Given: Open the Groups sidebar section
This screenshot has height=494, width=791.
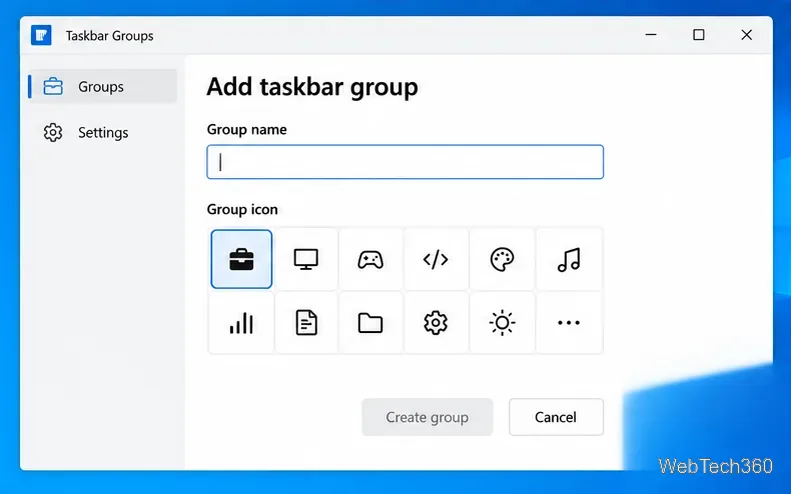Looking at the screenshot, I should point(103,86).
